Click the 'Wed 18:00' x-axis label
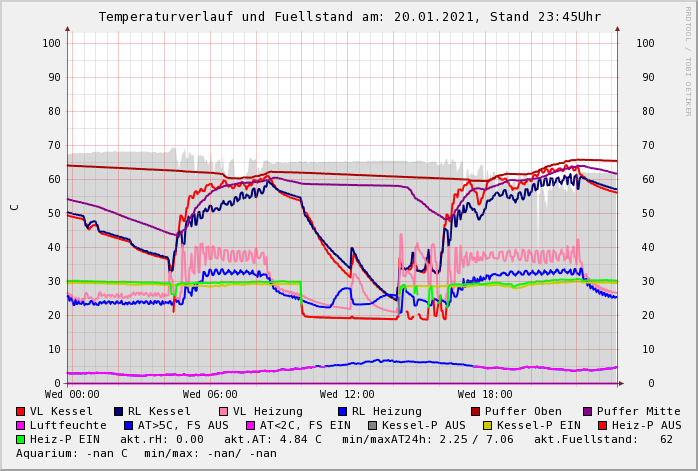The height and width of the screenshot is (471, 698). [x=485, y=395]
